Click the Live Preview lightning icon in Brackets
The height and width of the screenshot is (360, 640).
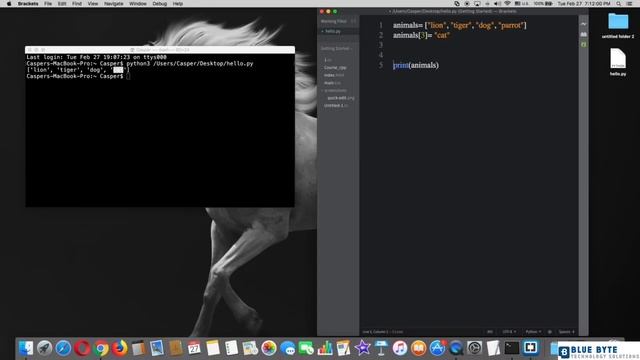[583, 24]
